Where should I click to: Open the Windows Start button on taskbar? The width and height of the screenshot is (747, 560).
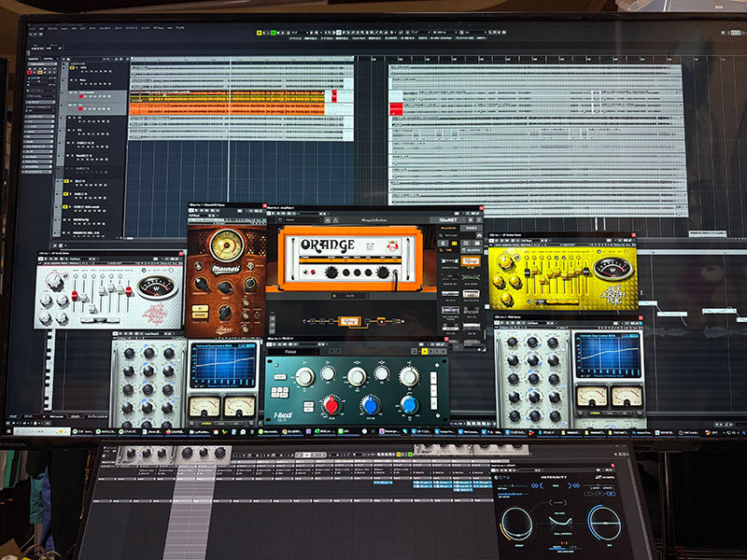coord(7,431)
